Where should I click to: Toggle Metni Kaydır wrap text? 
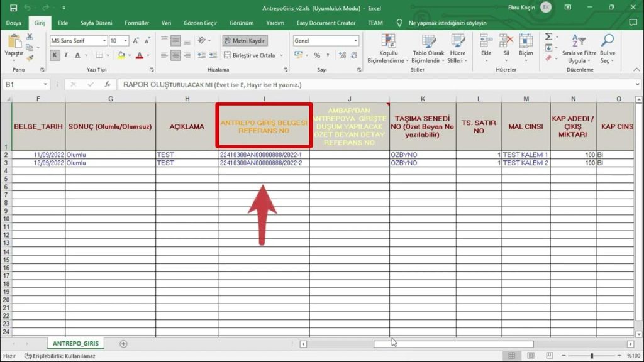[x=245, y=40]
